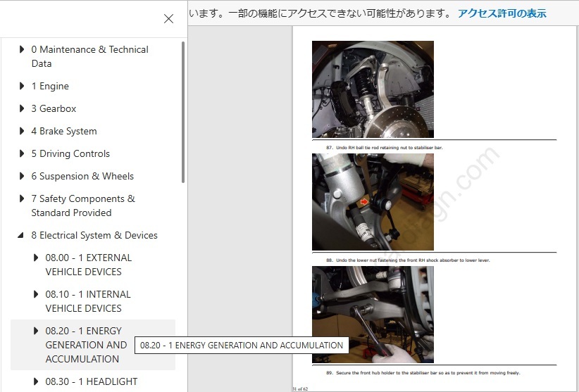
Task: Open the 5 Driving Controls bookmark
Action: coord(70,153)
